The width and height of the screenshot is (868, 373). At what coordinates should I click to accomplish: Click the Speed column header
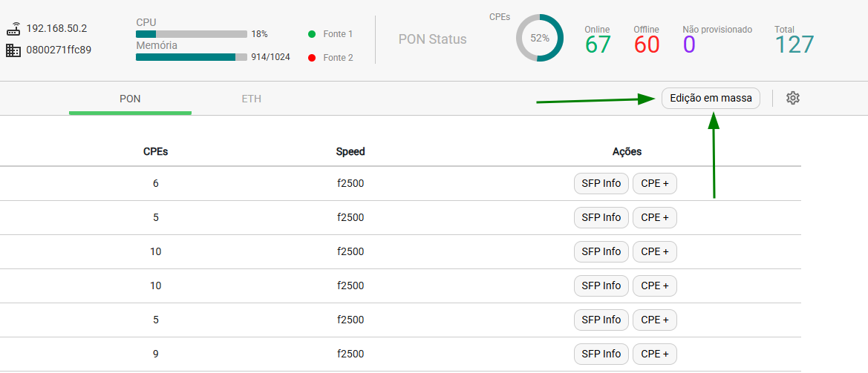point(350,151)
